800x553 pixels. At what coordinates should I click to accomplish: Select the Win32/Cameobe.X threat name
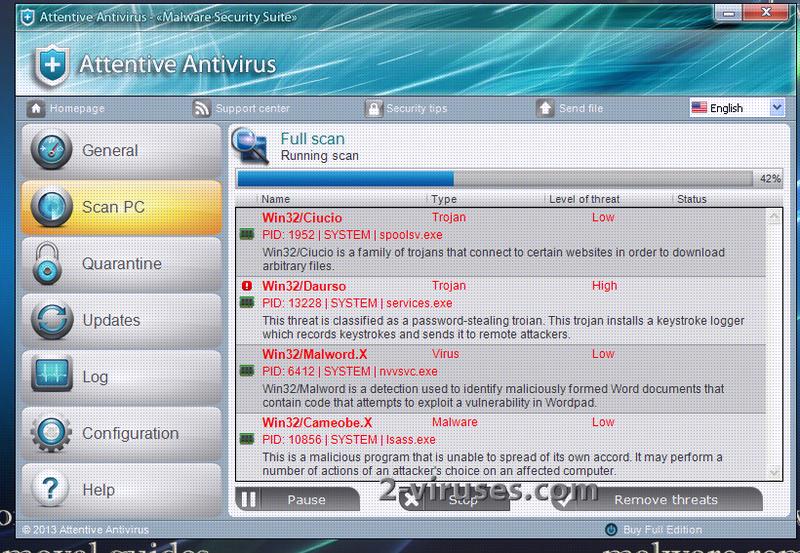pyautogui.click(x=317, y=422)
